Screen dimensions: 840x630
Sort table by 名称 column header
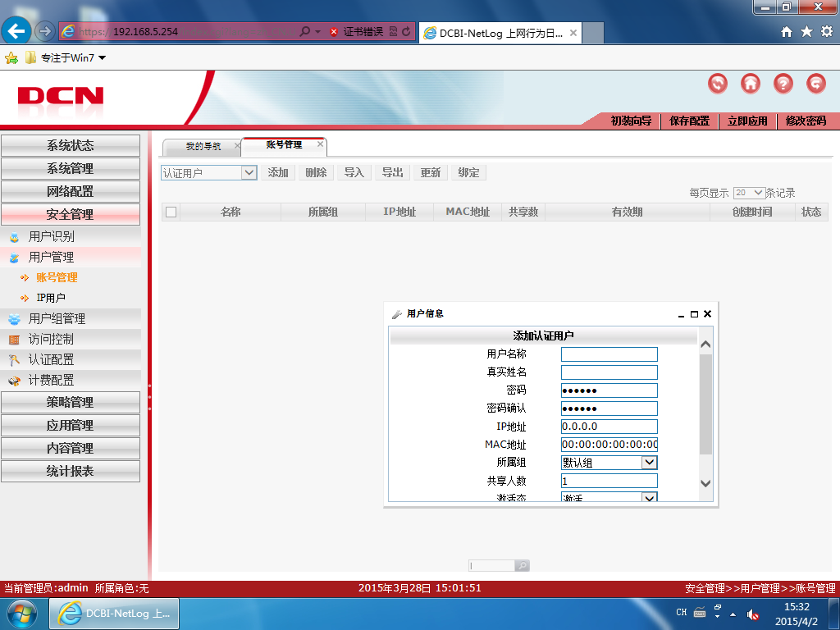tap(231, 212)
